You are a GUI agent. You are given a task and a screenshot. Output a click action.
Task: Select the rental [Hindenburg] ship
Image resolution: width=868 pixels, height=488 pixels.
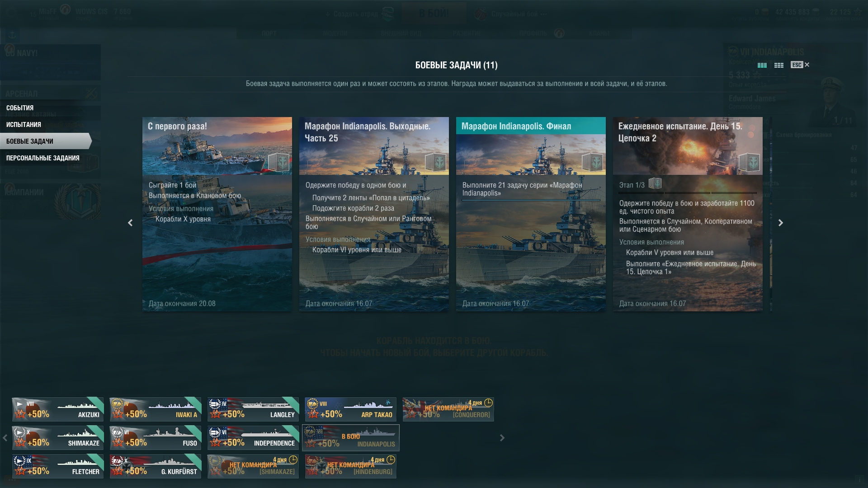tap(351, 466)
